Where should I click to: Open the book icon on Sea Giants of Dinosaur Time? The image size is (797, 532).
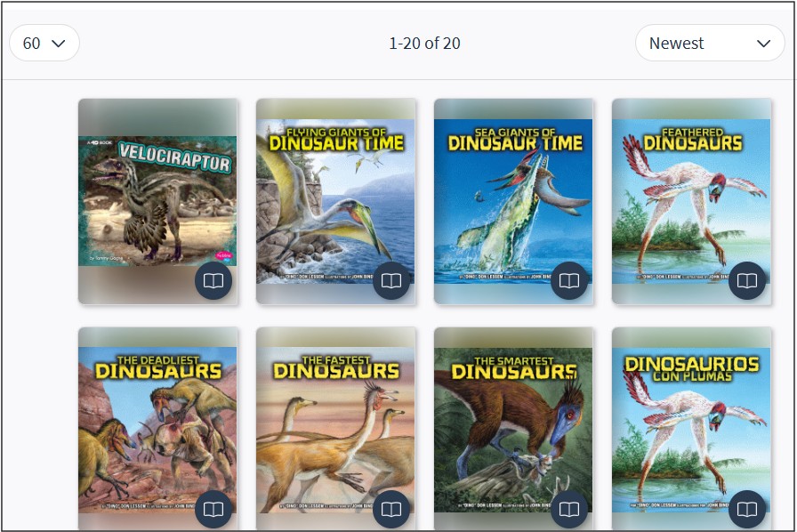click(x=569, y=281)
